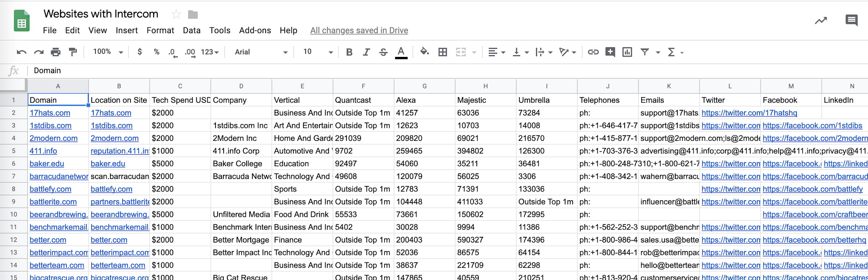Click the Undo arrow icon
868x280 pixels.
[x=22, y=52]
